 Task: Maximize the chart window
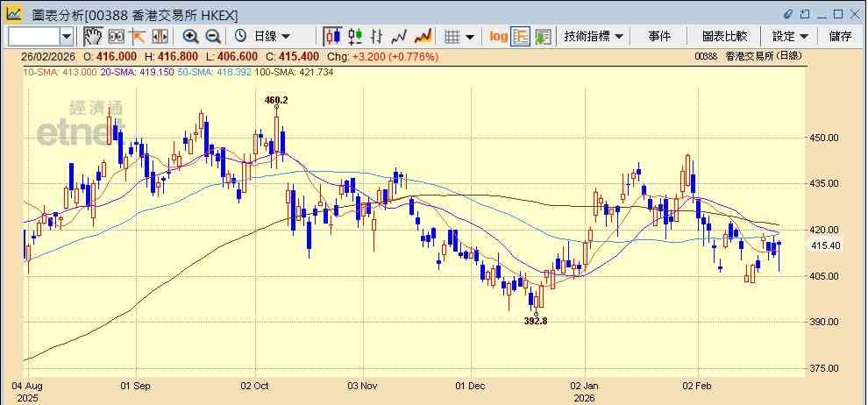coord(838,14)
